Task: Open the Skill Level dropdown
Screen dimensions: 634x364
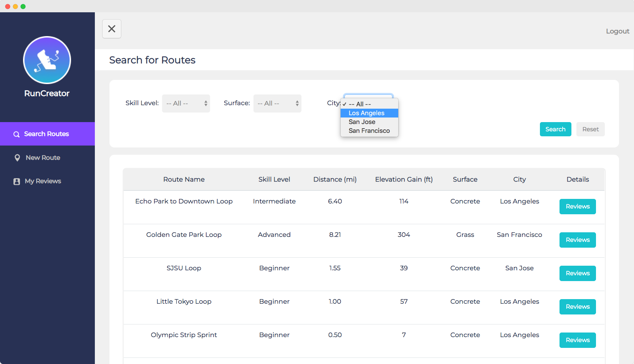Action: 186,103
